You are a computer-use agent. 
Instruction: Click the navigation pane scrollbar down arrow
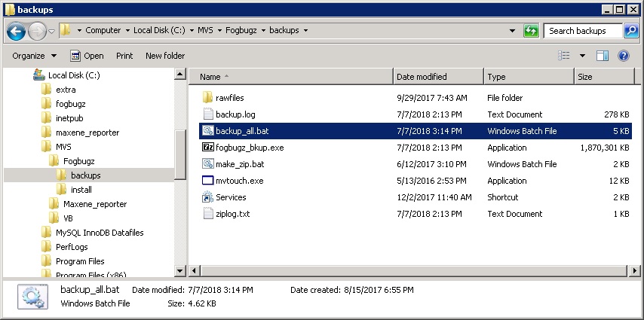180,270
